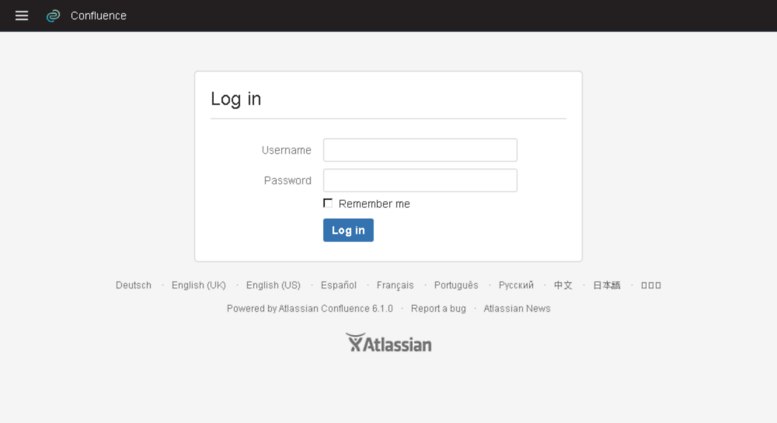This screenshot has height=423, width=777.
Task: Switch language to English (US)
Action: (273, 285)
